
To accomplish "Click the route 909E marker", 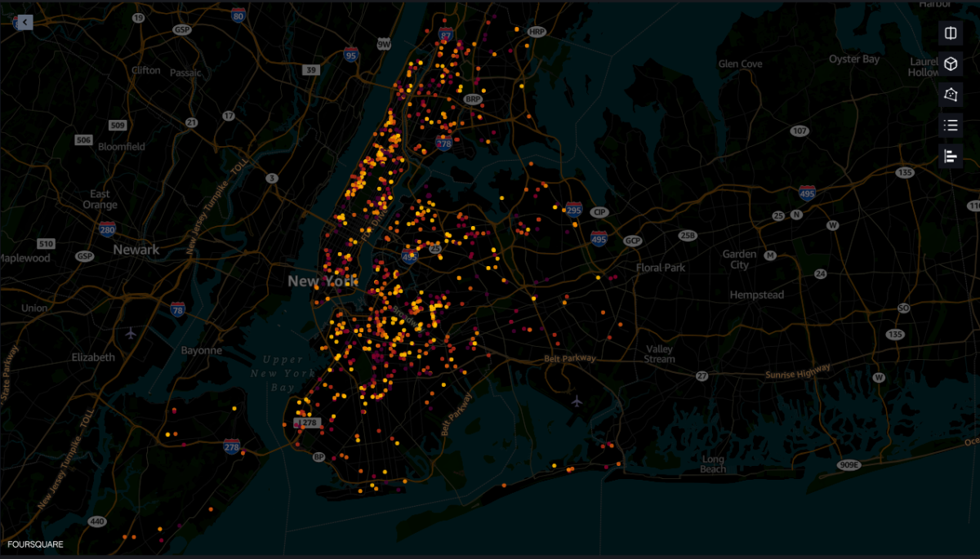I will (849, 464).
